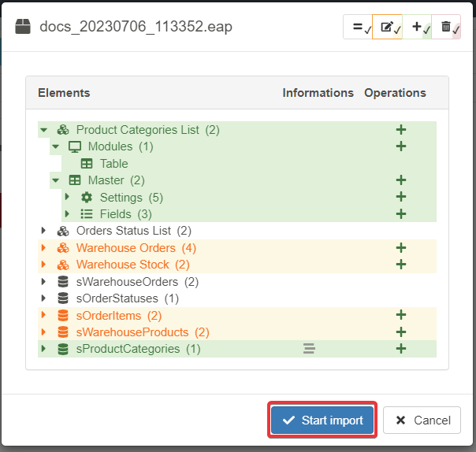The width and height of the screenshot is (476, 452).
Task: Toggle the trash deleted elements filter
Action: [447, 28]
